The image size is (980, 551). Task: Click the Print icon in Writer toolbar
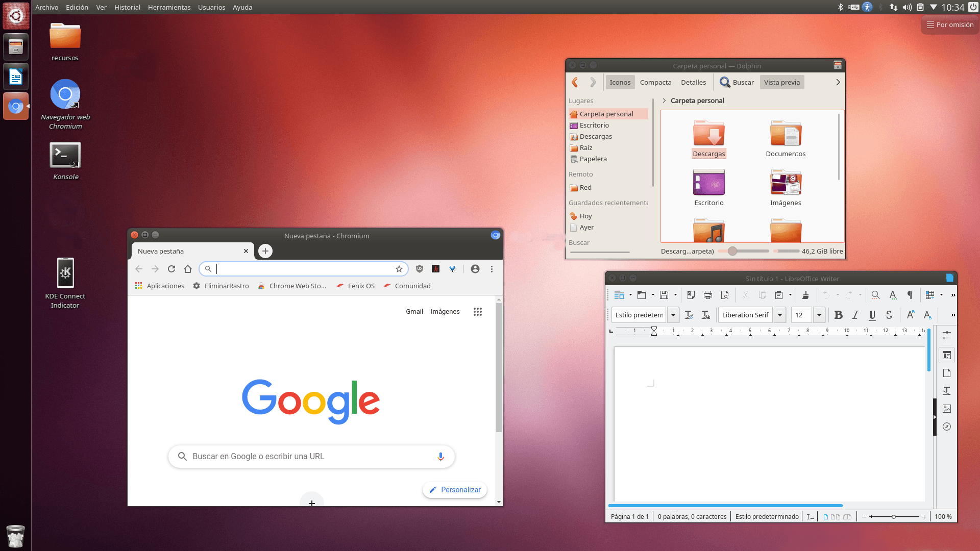coord(707,295)
